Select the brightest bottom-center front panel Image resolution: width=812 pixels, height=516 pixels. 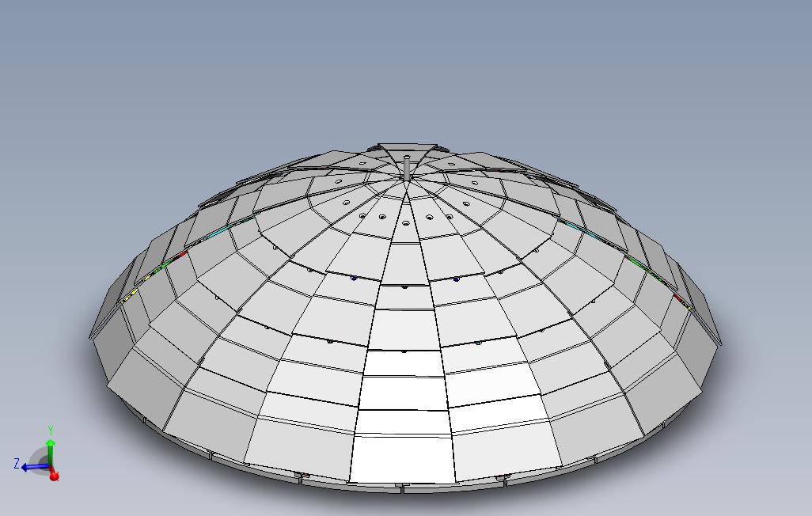(402, 459)
